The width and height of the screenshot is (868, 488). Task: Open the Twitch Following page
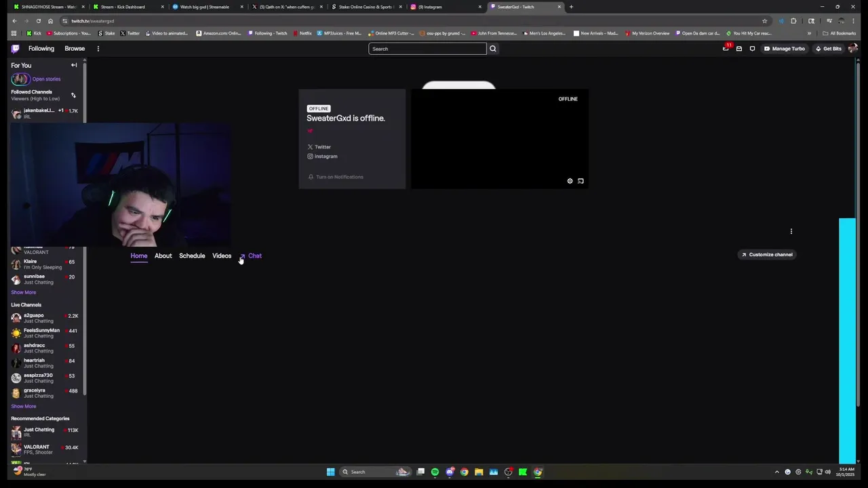coord(41,49)
